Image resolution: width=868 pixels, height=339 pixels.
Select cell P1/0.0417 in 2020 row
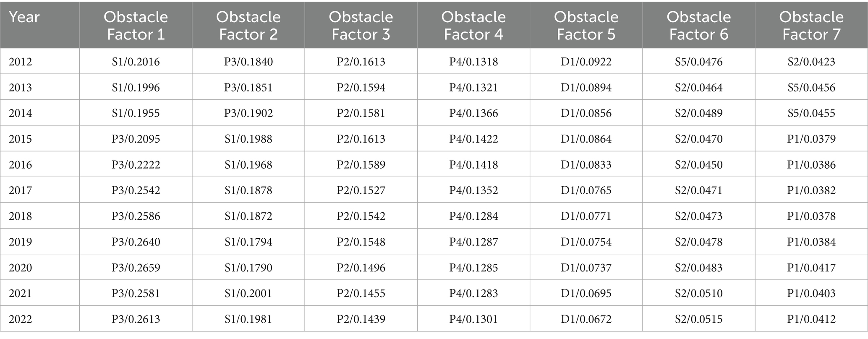tap(811, 267)
